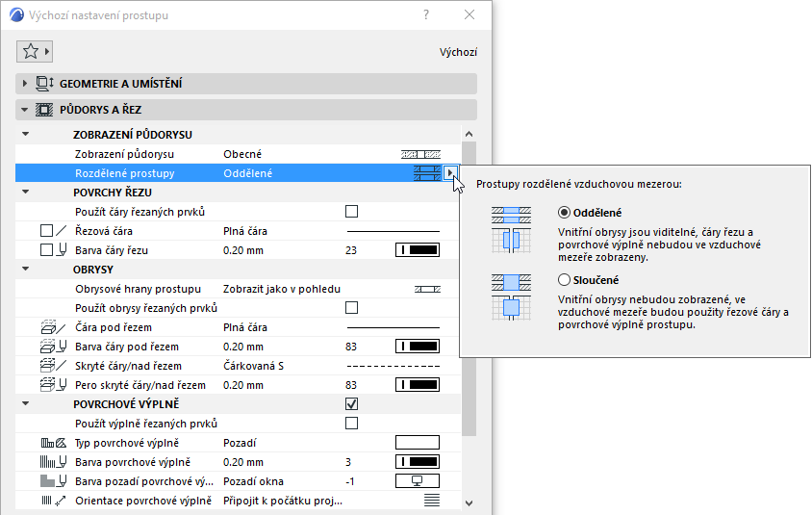
Task: Click the Čára pod řezem icon
Action: click(53, 327)
